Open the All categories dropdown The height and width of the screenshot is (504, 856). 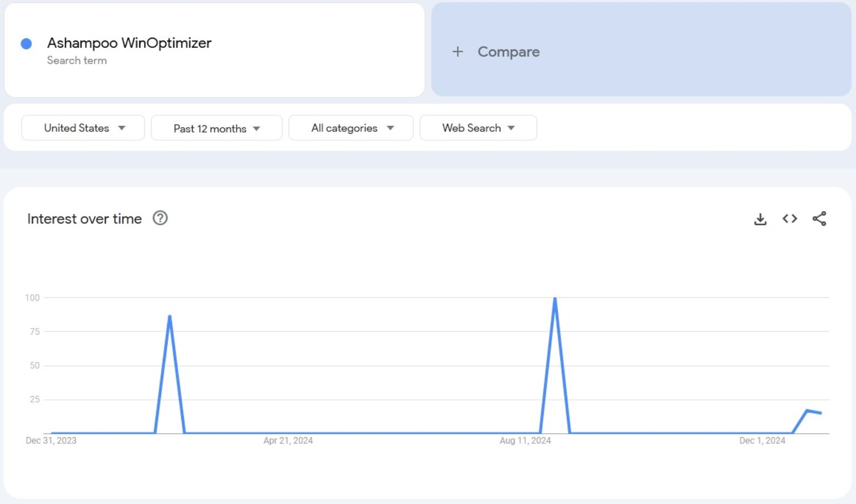[351, 128]
